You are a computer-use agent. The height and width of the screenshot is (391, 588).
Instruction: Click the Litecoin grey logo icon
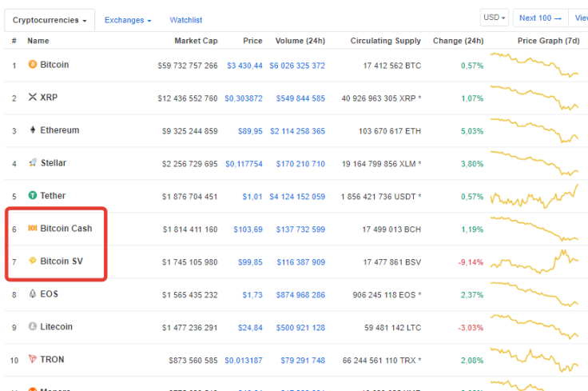[x=33, y=326]
